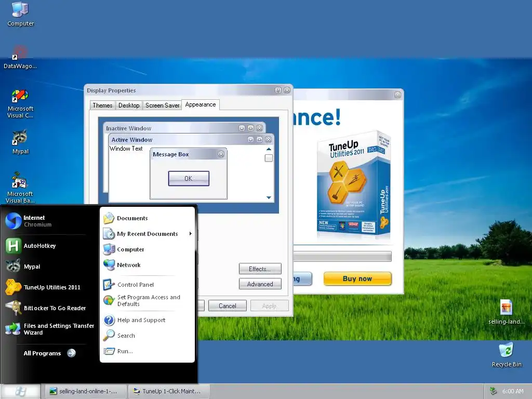Select the Appearance tab
This screenshot has height=399, width=532.
click(x=201, y=104)
